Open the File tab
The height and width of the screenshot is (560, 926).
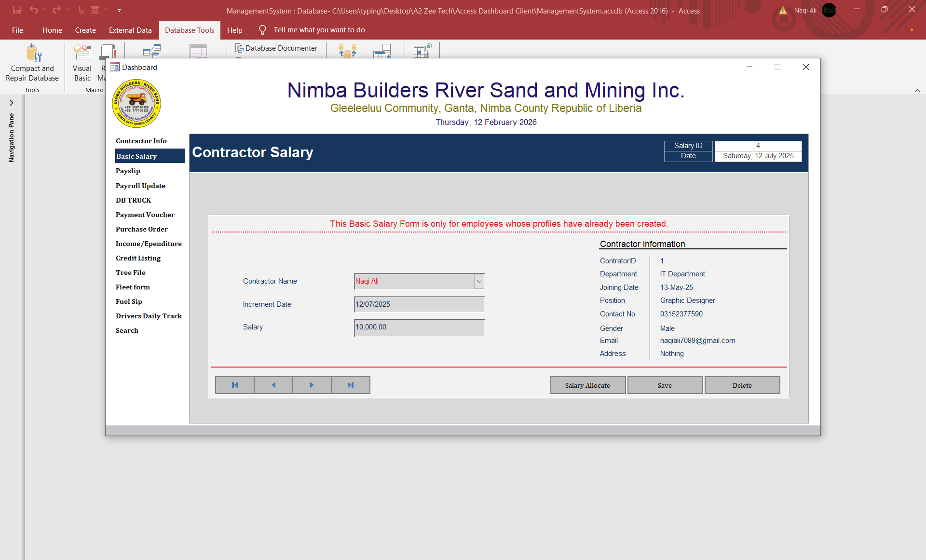pos(17,30)
